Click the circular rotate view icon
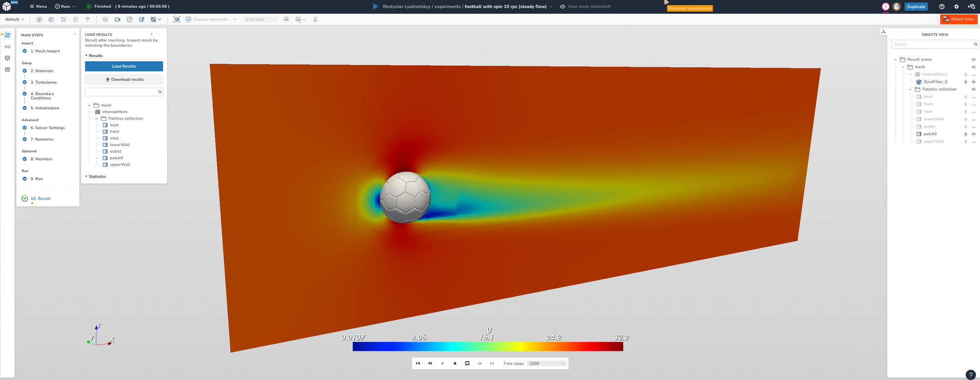 [129, 20]
